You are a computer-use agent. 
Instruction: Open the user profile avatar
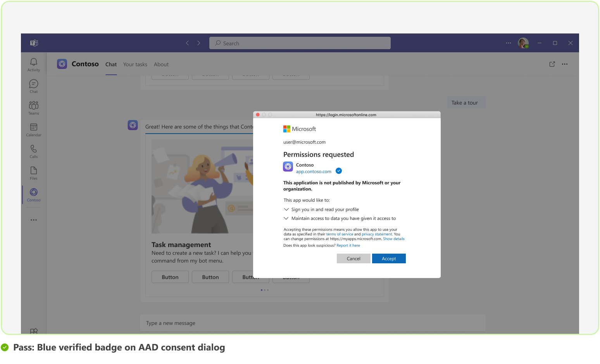coord(523,43)
